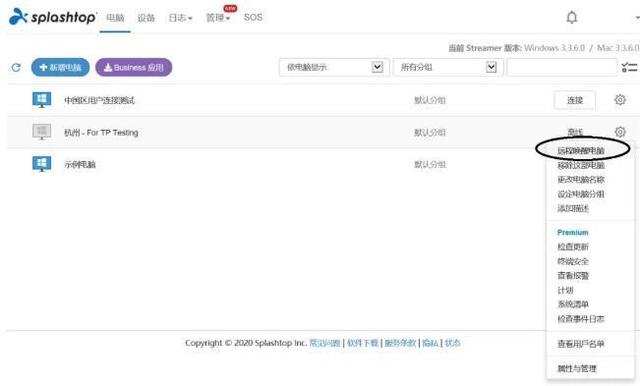Select computer 杭州 - For TP Testing

click(101, 133)
